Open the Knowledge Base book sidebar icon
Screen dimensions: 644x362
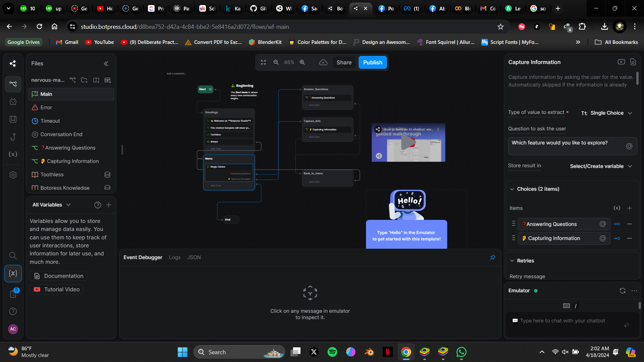pyautogui.click(x=13, y=119)
